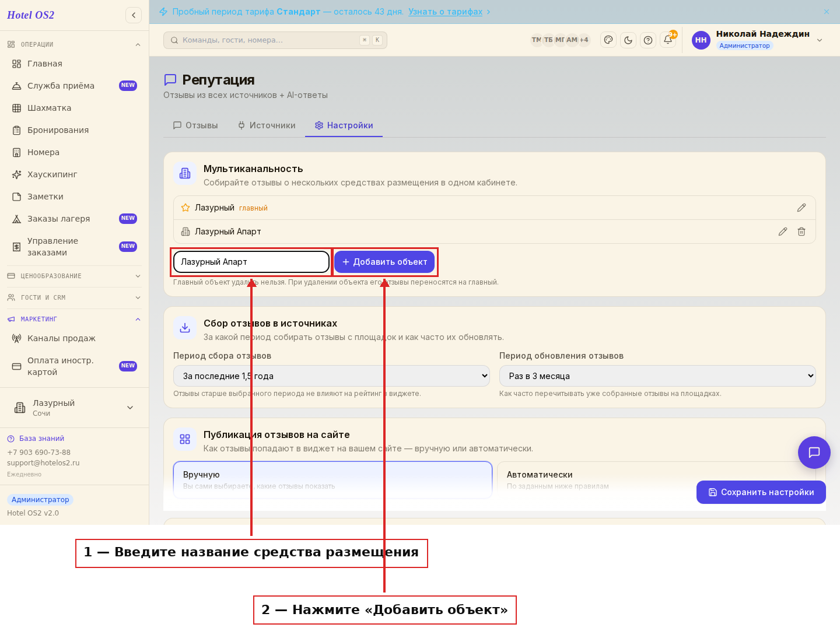The image size is (840, 638).
Task: Switch to the Отзывы tab
Action: click(x=195, y=125)
